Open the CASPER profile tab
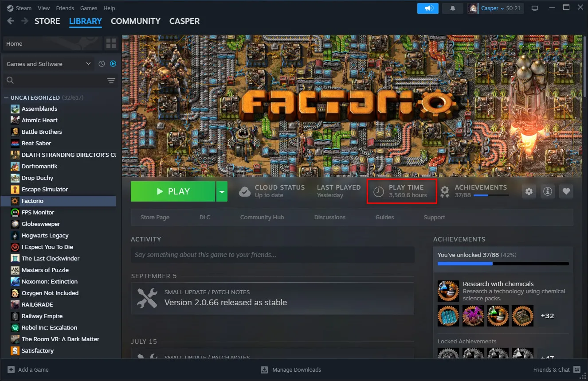This screenshot has height=381, width=588. pyautogui.click(x=184, y=21)
